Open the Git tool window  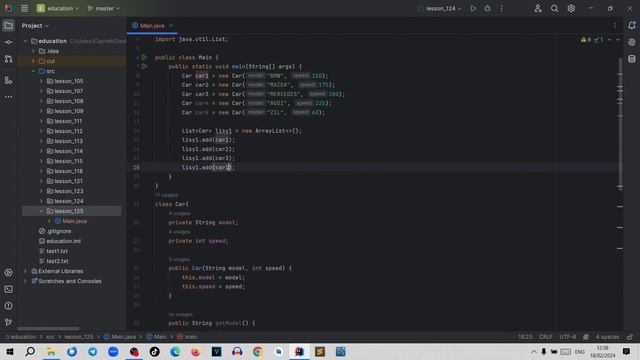8,322
